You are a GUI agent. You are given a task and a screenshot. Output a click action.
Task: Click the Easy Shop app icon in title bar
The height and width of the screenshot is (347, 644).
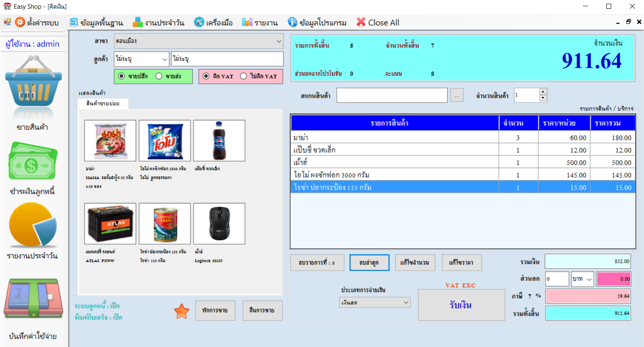7,6
